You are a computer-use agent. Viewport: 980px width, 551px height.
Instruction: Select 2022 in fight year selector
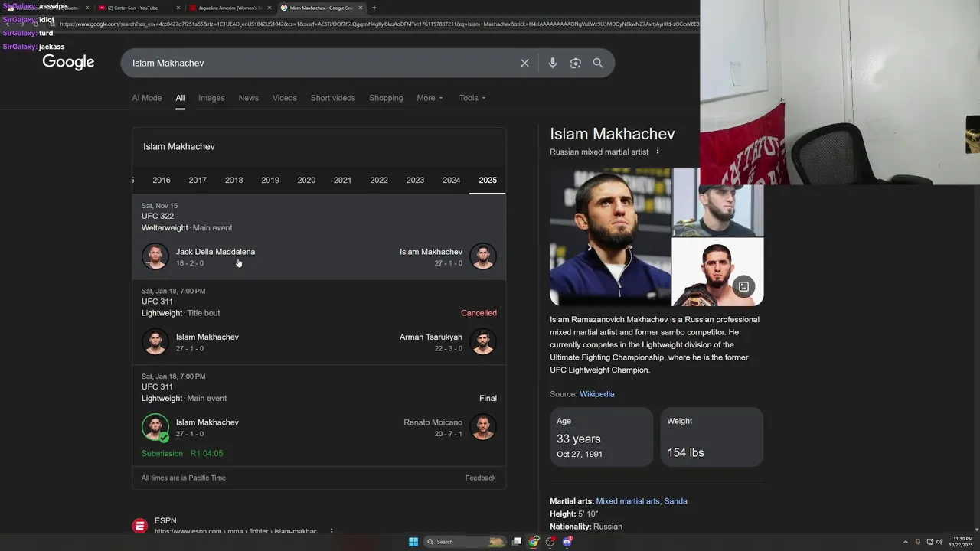click(x=379, y=181)
